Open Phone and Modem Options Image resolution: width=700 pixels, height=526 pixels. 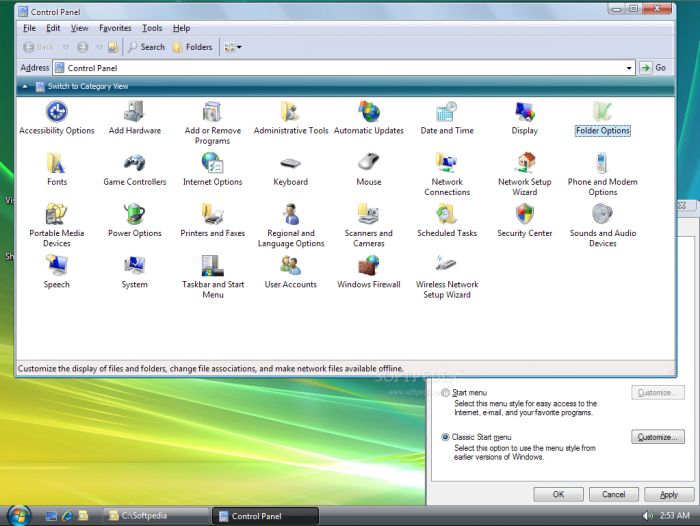(x=603, y=174)
